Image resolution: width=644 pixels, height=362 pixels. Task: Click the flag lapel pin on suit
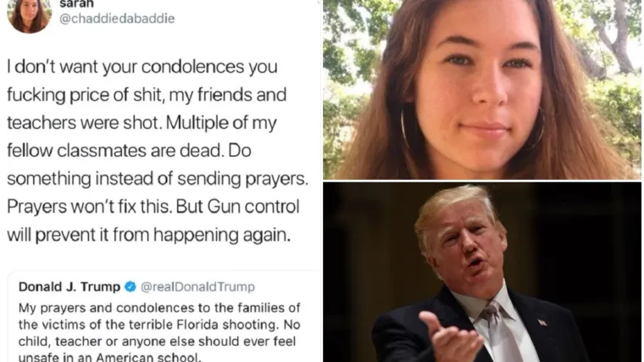click(x=542, y=322)
